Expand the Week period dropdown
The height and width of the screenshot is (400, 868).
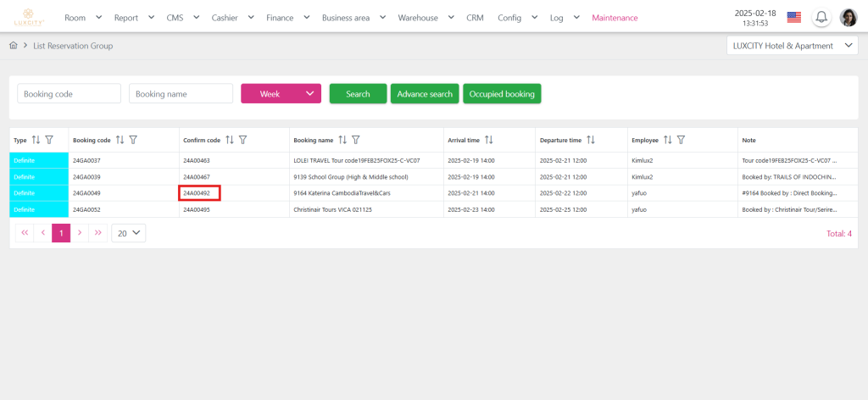pos(281,94)
